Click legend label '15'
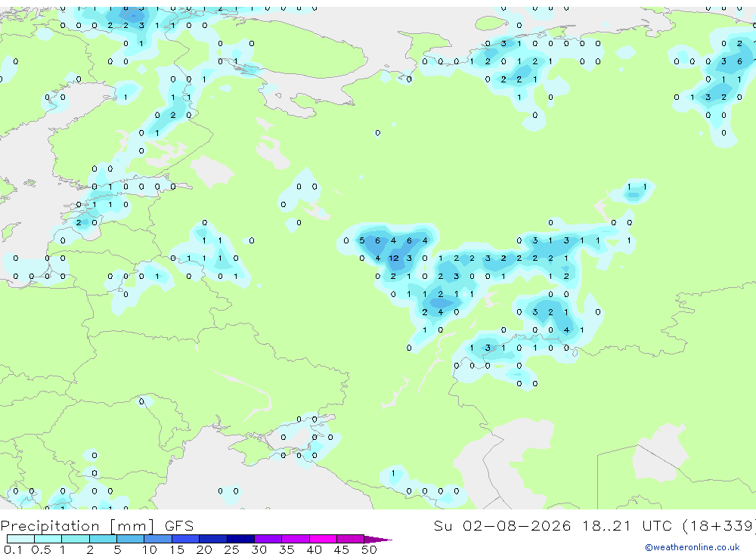This screenshot has height=554, width=756. click(x=177, y=549)
